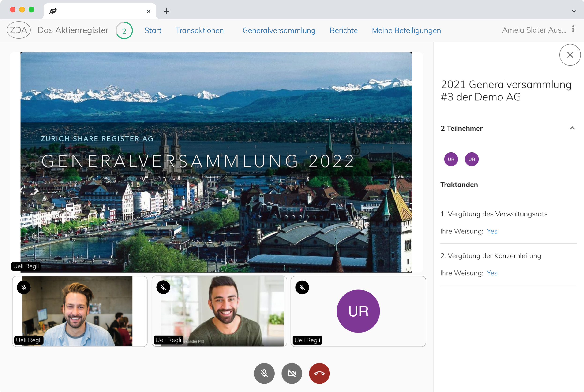Select the blue-shirt participant video thumbnail
Viewport: 584px width, 392px height.
(80, 311)
